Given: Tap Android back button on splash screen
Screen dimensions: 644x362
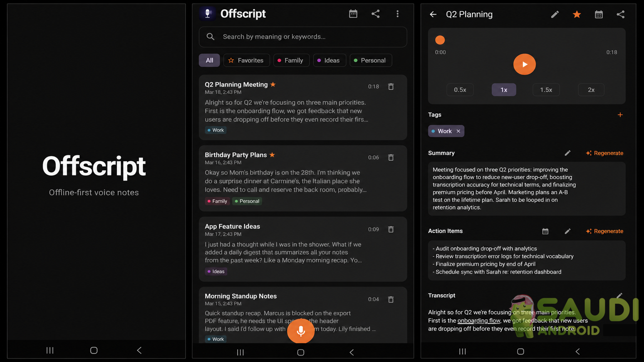Looking at the screenshot, I should click(x=139, y=350).
